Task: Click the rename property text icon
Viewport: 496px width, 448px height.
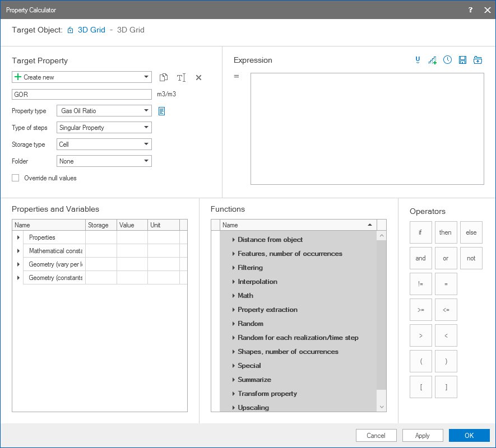Action: 181,77
